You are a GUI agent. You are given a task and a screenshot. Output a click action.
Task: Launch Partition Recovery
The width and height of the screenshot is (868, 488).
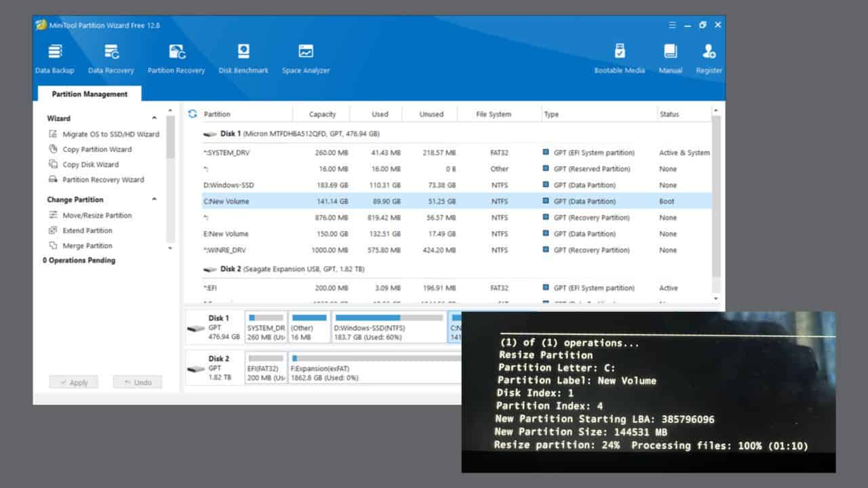(x=176, y=59)
